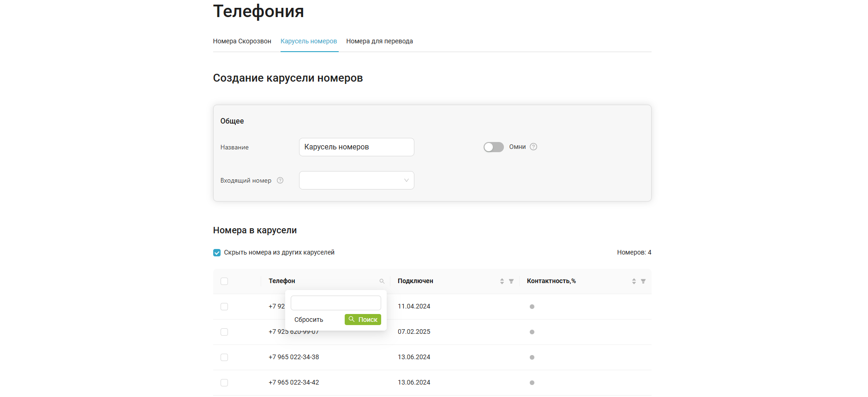Click phone number +7 965 022-34-38

coord(293,357)
